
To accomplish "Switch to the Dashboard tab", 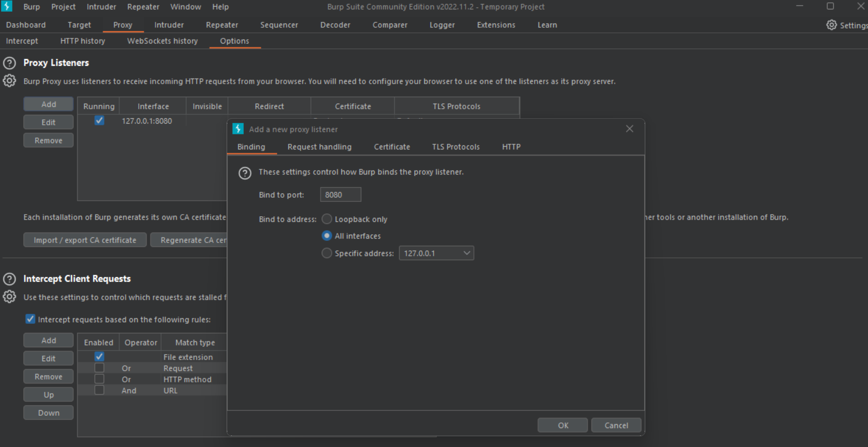I will coord(26,25).
